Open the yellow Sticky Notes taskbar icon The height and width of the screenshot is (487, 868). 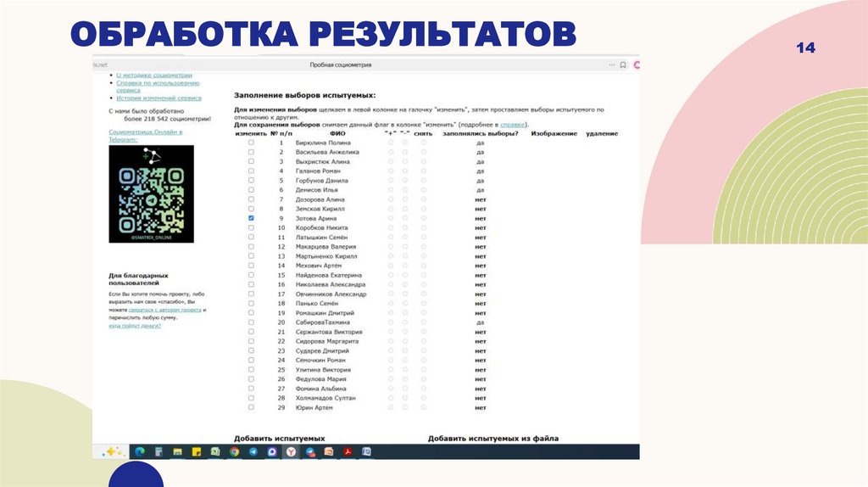pos(196,451)
